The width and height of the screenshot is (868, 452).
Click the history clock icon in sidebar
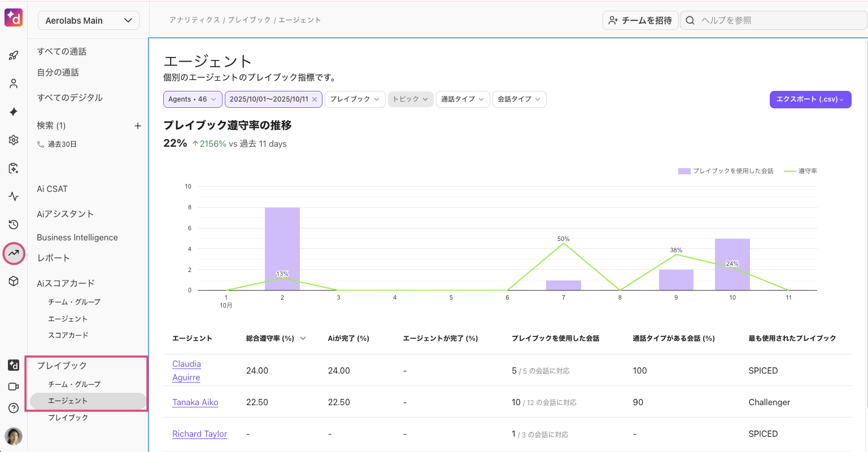[x=14, y=225]
